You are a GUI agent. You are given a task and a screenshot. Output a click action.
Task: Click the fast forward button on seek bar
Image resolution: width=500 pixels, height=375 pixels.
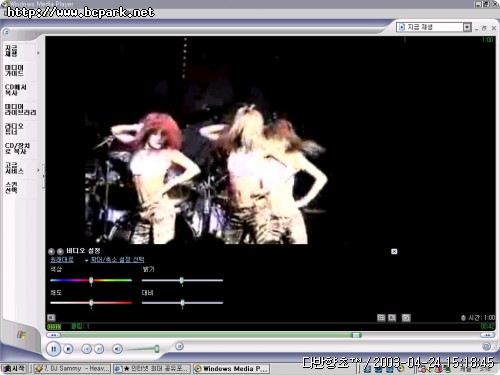pyautogui.click(x=487, y=335)
